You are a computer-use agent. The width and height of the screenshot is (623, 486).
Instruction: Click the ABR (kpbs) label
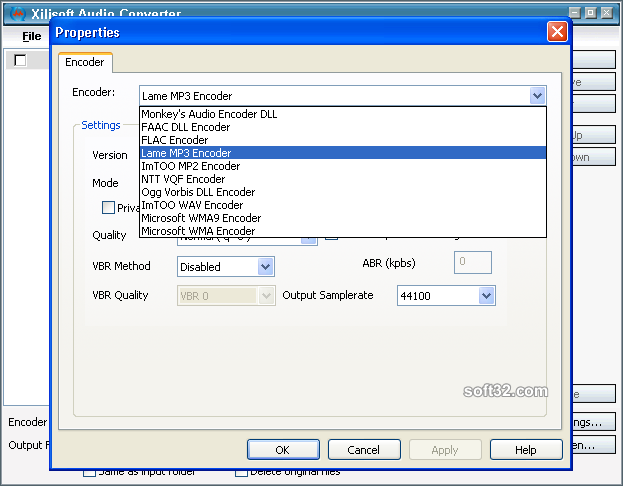pos(389,263)
